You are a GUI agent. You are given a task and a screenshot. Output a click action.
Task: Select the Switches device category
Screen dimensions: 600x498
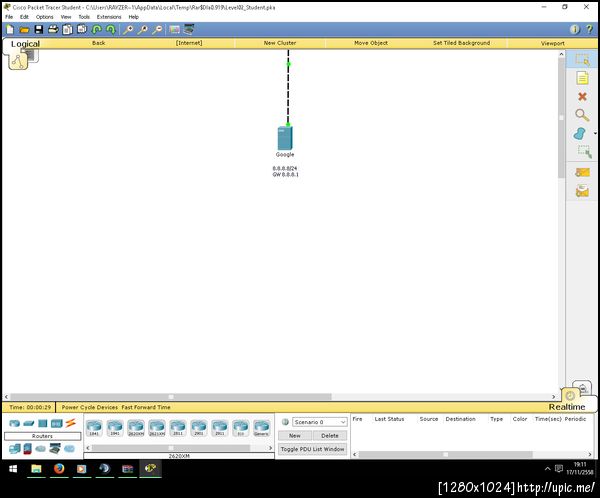pos(28,423)
